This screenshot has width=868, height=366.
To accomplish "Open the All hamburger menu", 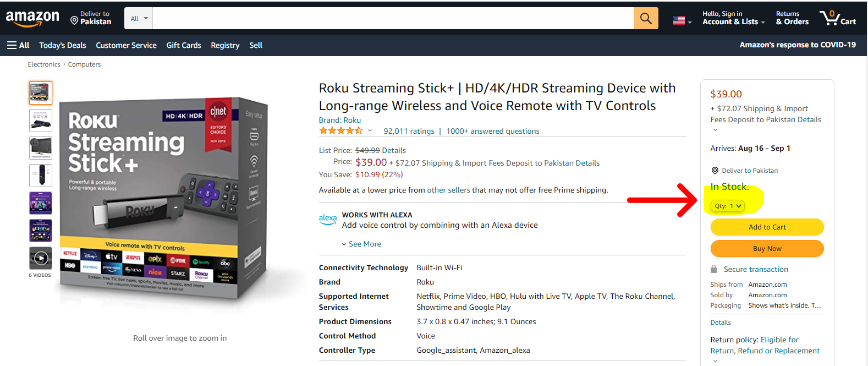I will pyautogui.click(x=18, y=45).
